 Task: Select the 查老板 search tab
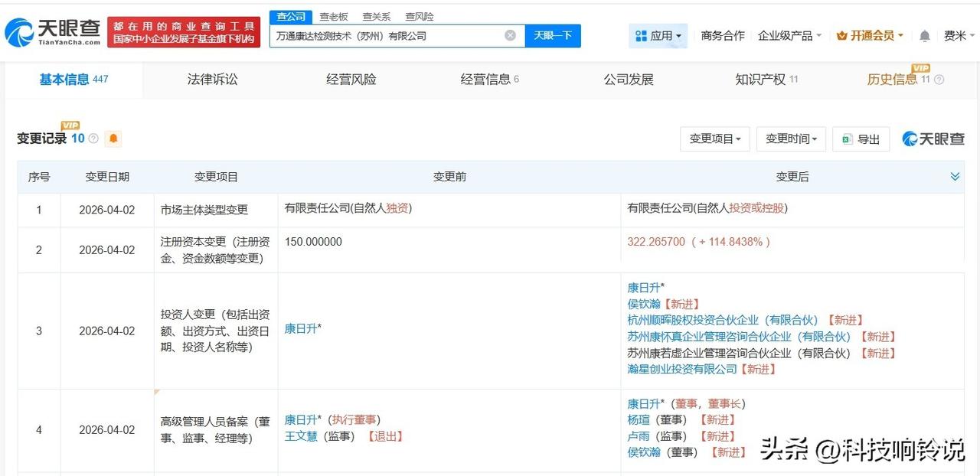tap(334, 15)
